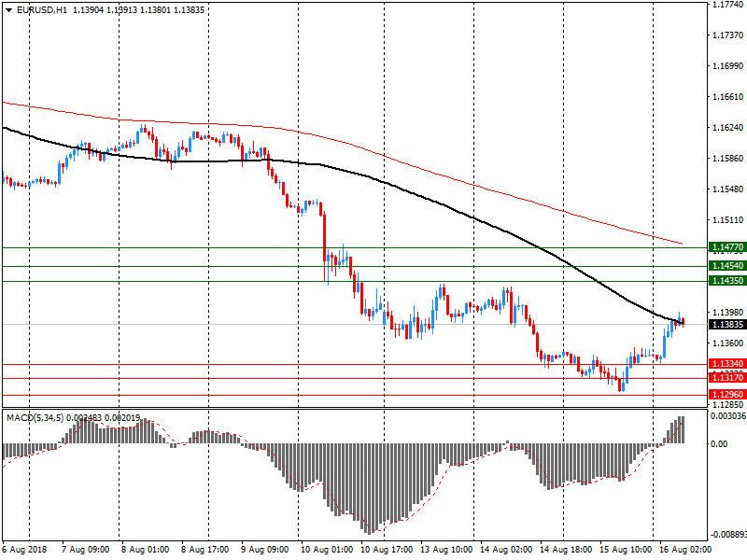Click the 1.16610 price scale value

(728, 97)
